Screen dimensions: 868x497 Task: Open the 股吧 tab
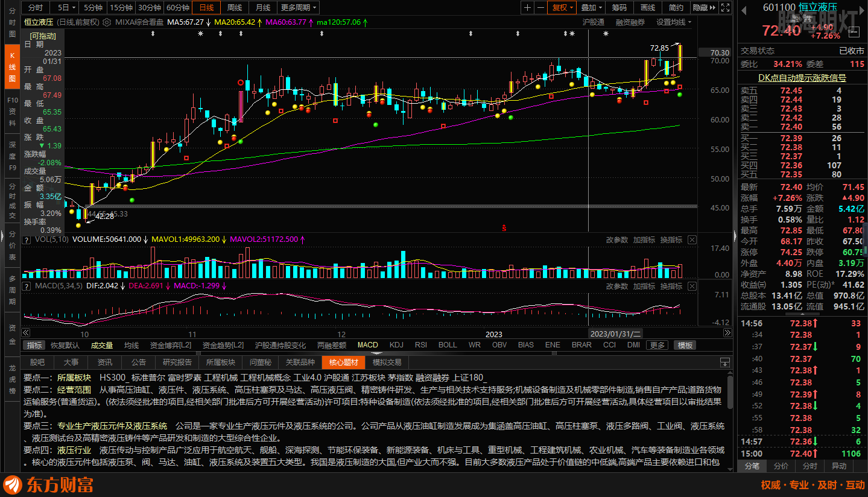coord(37,362)
